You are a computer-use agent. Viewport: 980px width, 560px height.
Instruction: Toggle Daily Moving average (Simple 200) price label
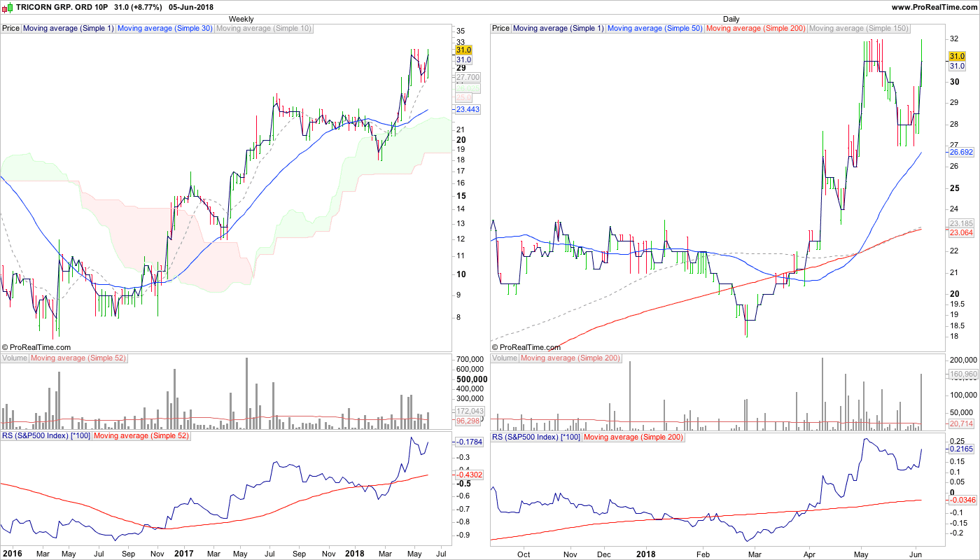(755, 29)
